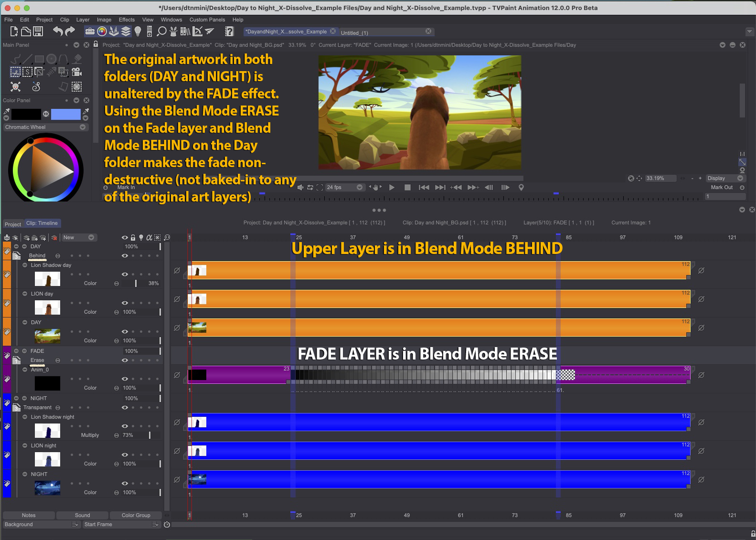Open the Windows menu
The image size is (756, 540).
171,20
